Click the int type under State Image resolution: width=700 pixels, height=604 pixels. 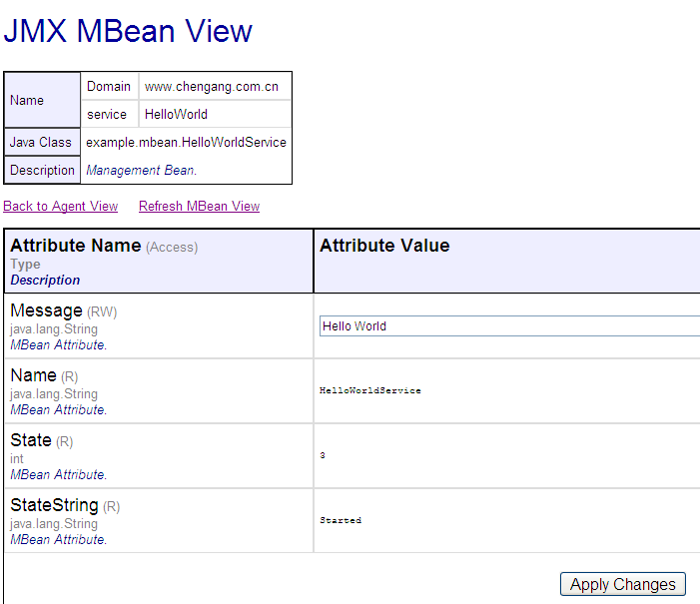click(17, 458)
